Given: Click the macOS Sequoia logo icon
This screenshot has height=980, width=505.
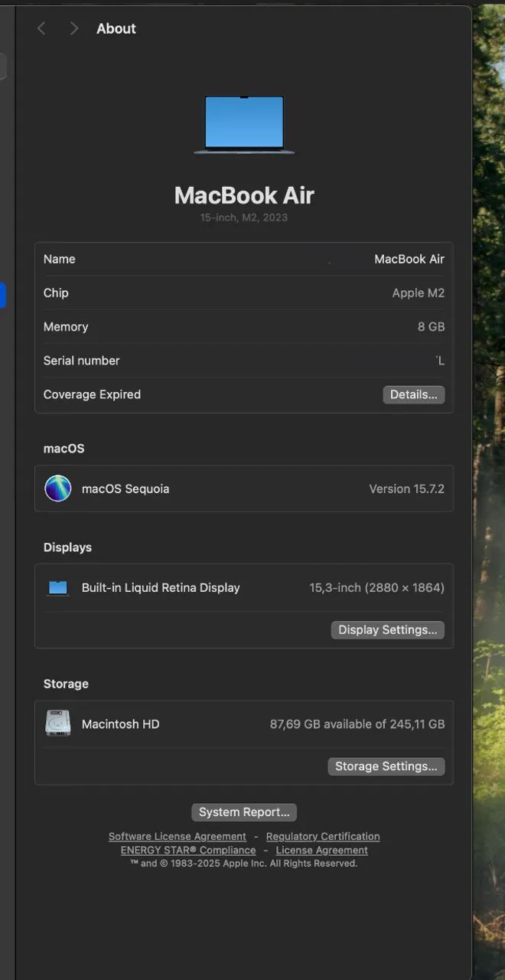Looking at the screenshot, I should click(x=58, y=488).
